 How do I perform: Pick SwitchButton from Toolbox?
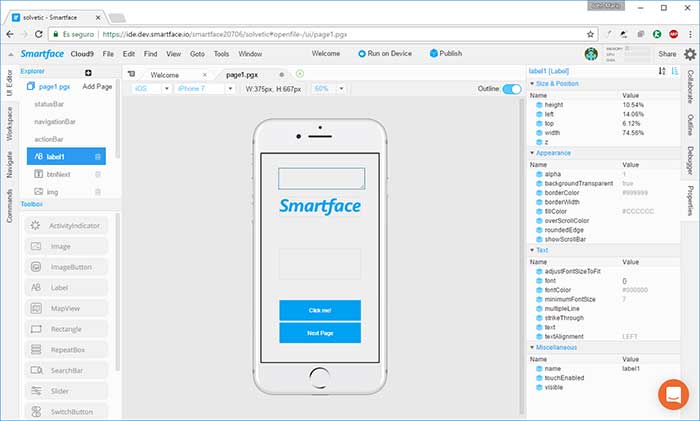[66, 412]
